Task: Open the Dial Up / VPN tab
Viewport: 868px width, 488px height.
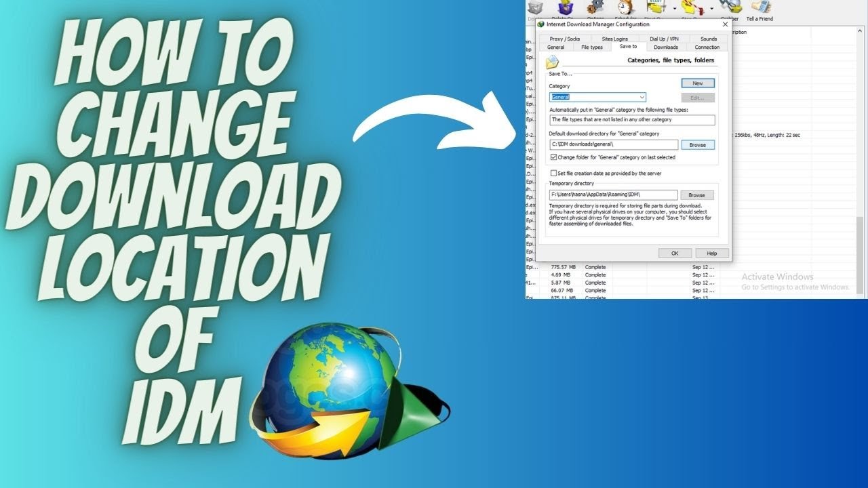Action: tap(664, 39)
